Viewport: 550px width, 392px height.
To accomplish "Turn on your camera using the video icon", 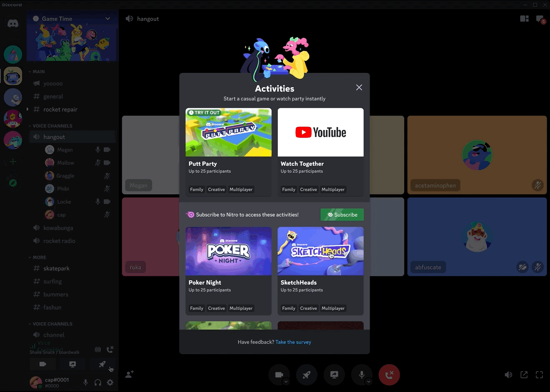I will [x=278, y=374].
